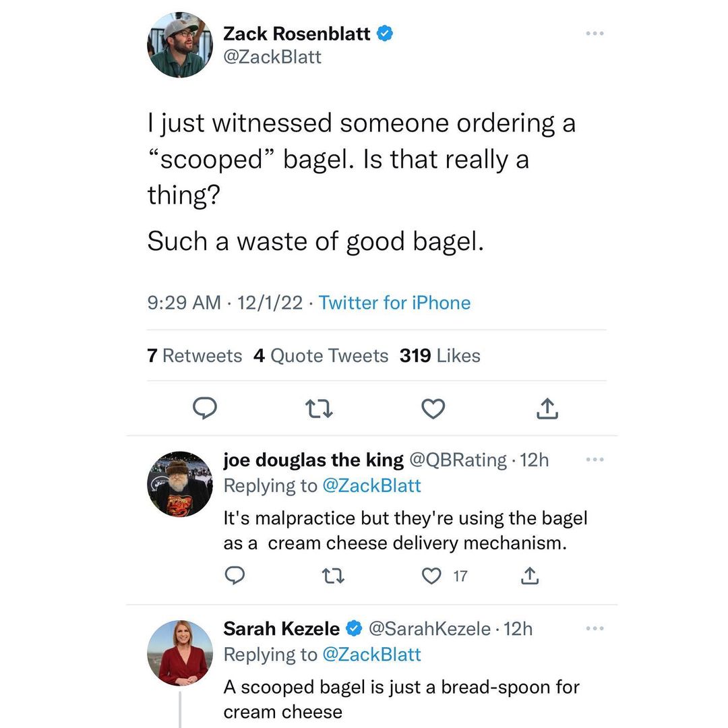Open the QBRating reply's avatar
Screen dimensions: 728x728
coord(179,484)
